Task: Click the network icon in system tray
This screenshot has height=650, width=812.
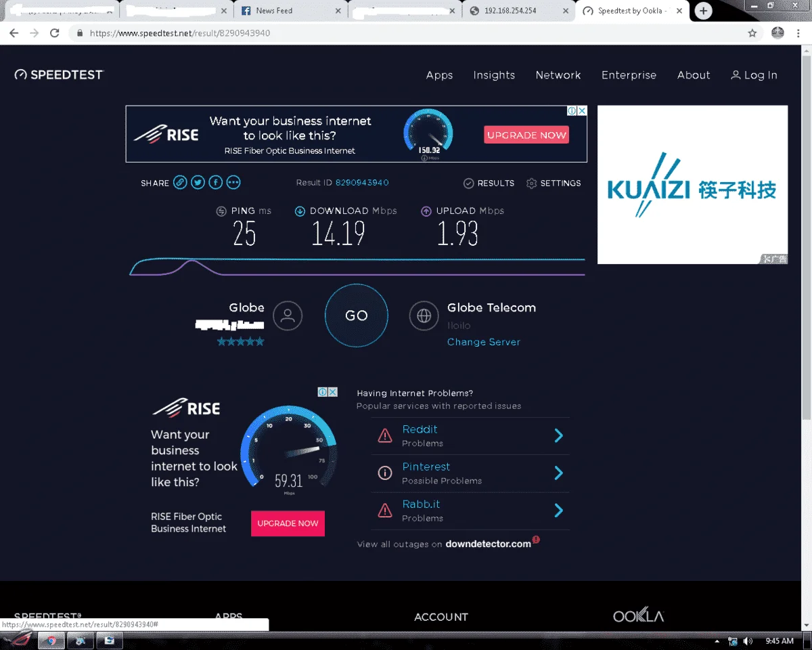Action: [x=733, y=641]
